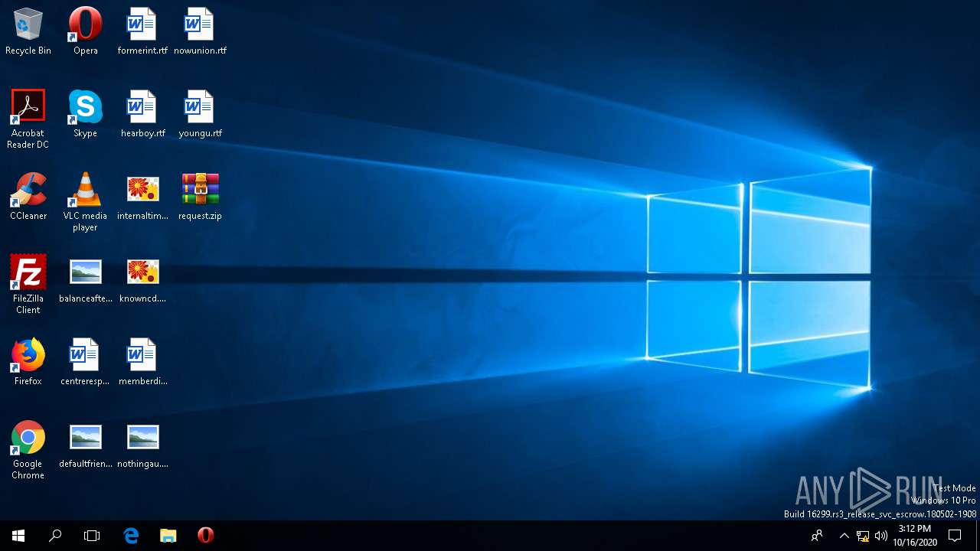Select the FileZilla Client shortcut
The width and height of the screenshot is (980, 551).
28,284
